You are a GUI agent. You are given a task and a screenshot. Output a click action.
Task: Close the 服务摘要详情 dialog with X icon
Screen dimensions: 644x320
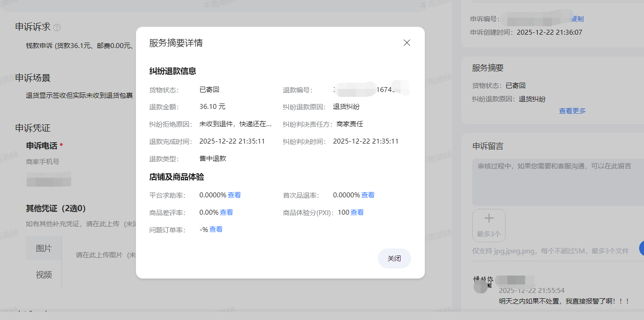click(x=406, y=43)
